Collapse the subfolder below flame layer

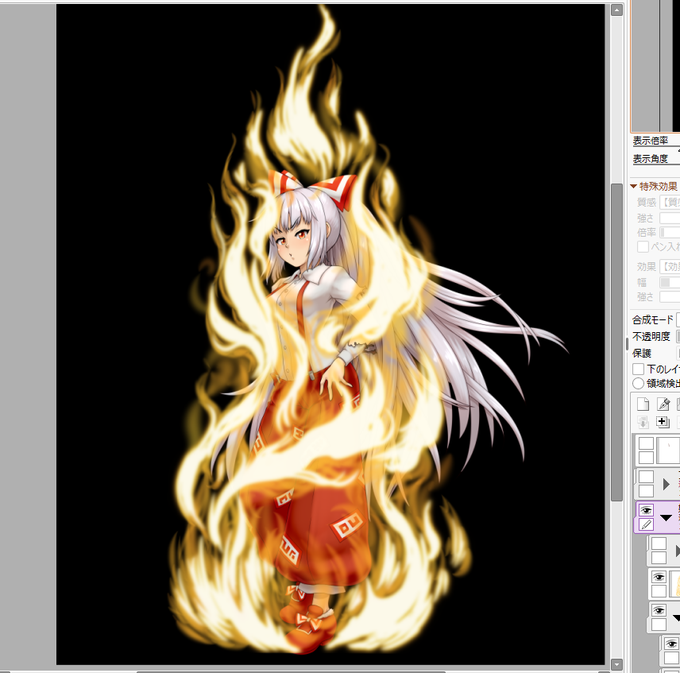(677, 617)
